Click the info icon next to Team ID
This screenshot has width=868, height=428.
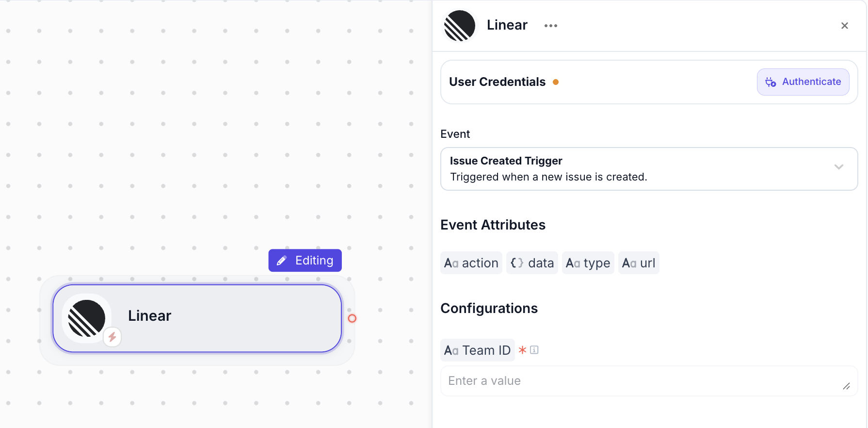(535, 350)
